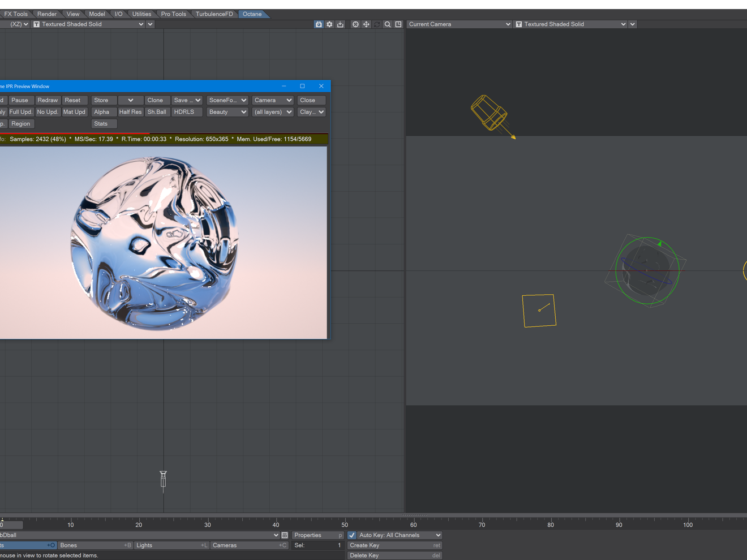The image size is (747, 560).
Task: Open the (all layers) dropdown
Action: [272, 112]
